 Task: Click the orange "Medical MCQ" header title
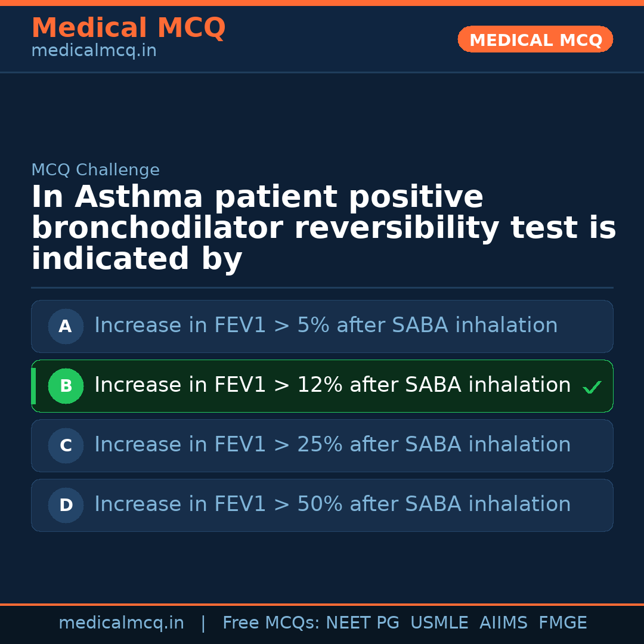128,28
